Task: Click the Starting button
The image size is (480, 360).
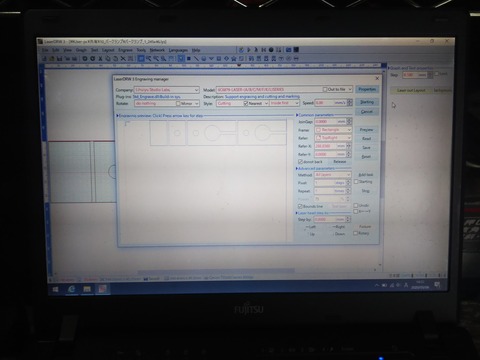Action: click(367, 102)
